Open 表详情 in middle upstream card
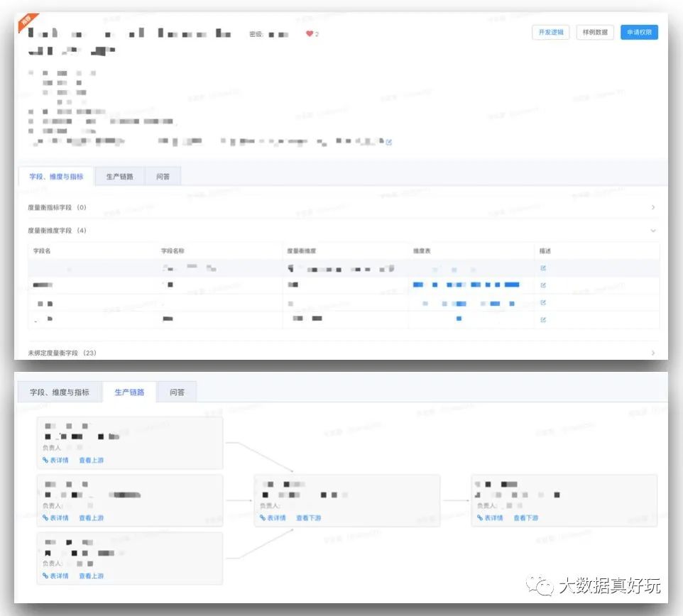Screen dimensions: 683x616 pos(55,518)
